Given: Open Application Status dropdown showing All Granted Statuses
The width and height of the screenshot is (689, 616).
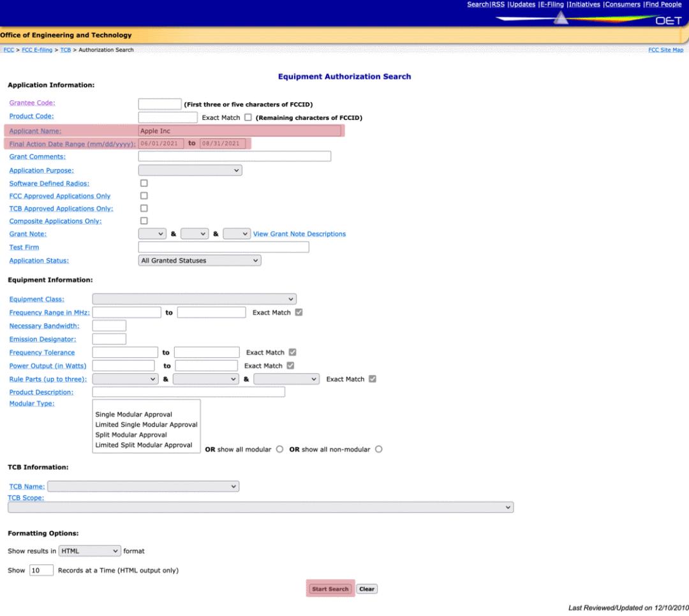Looking at the screenshot, I should pos(200,261).
